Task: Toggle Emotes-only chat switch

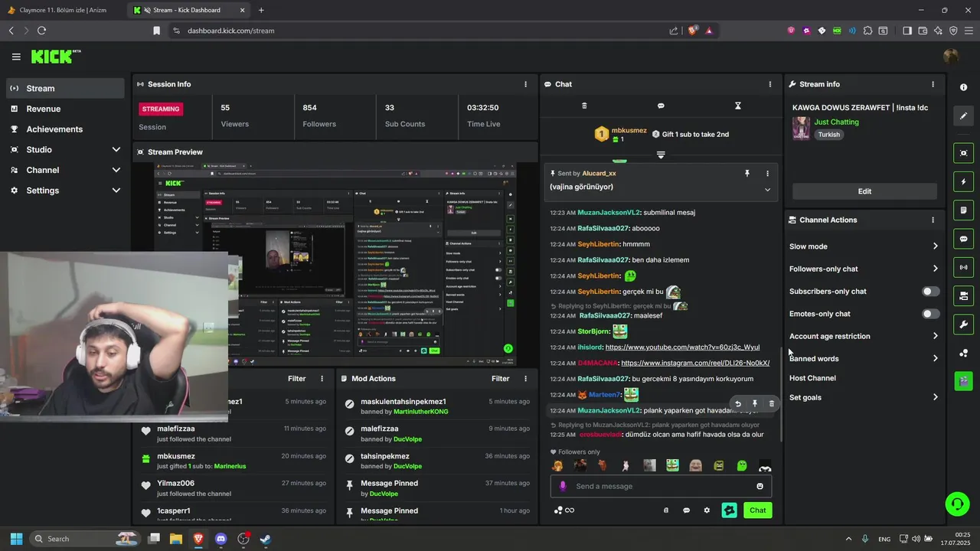Action: [x=930, y=314]
